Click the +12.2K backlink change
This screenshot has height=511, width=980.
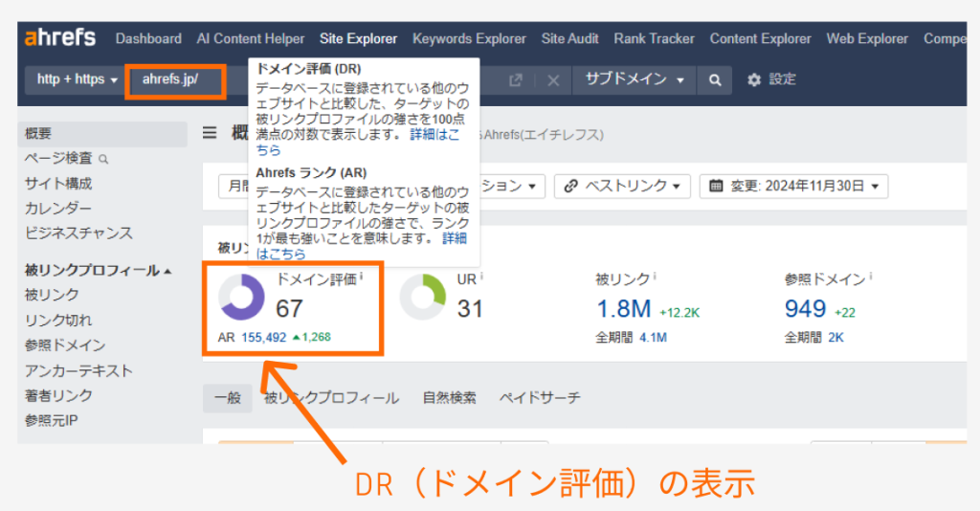coord(679,313)
